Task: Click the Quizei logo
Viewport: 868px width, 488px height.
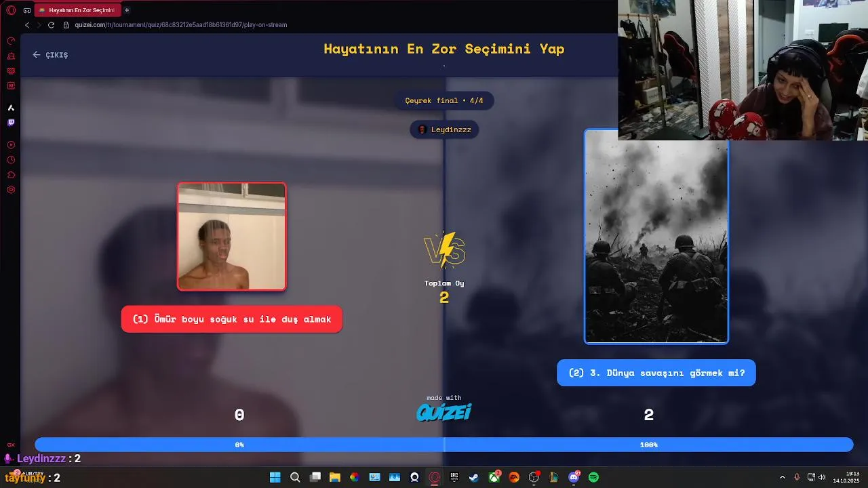Action: click(444, 411)
